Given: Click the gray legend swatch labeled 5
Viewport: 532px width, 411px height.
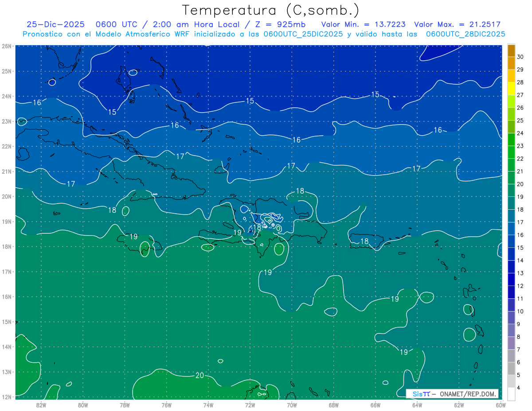Looking at the screenshot, I should 511,369.
